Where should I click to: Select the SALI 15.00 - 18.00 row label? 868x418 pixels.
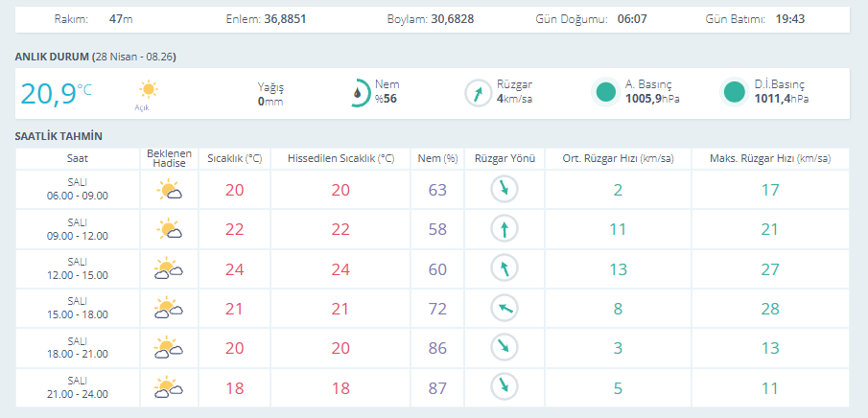point(78,308)
